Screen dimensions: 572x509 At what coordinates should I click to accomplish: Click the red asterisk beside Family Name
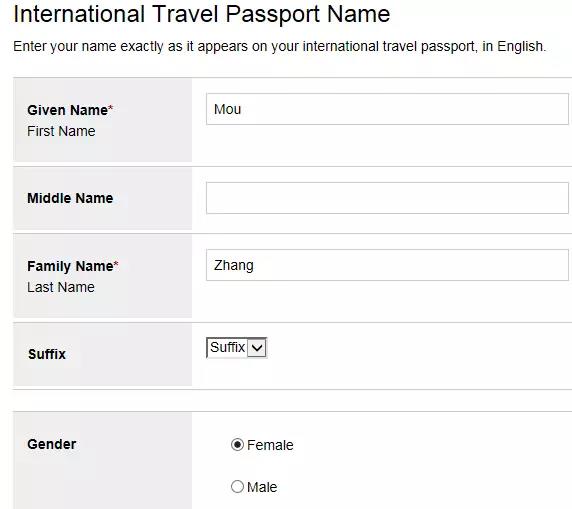tap(116, 264)
